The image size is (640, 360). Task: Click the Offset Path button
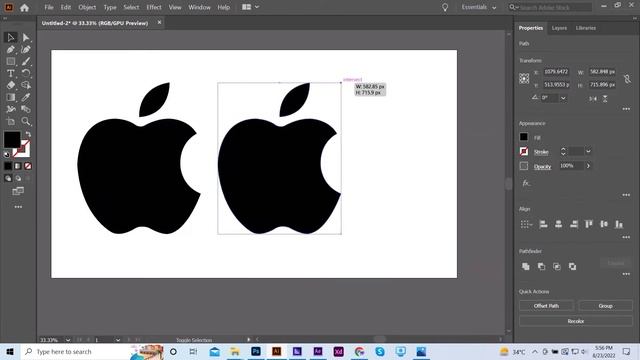coord(546,306)
